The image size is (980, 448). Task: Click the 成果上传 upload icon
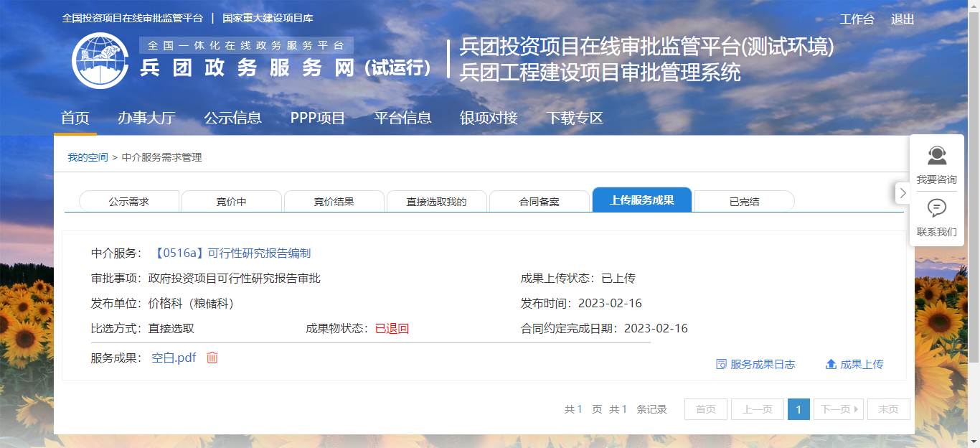pos(831,364)
